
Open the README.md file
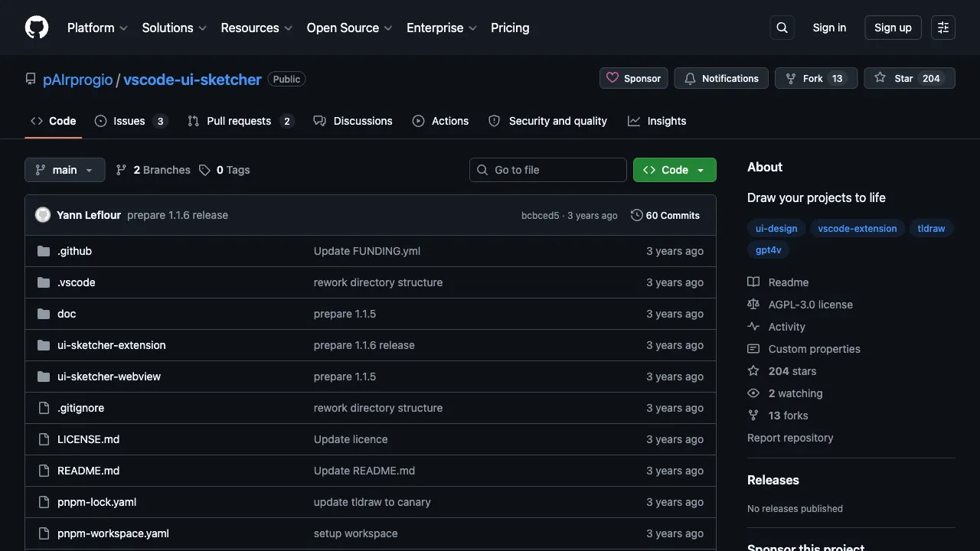click(x=88, y=471)
